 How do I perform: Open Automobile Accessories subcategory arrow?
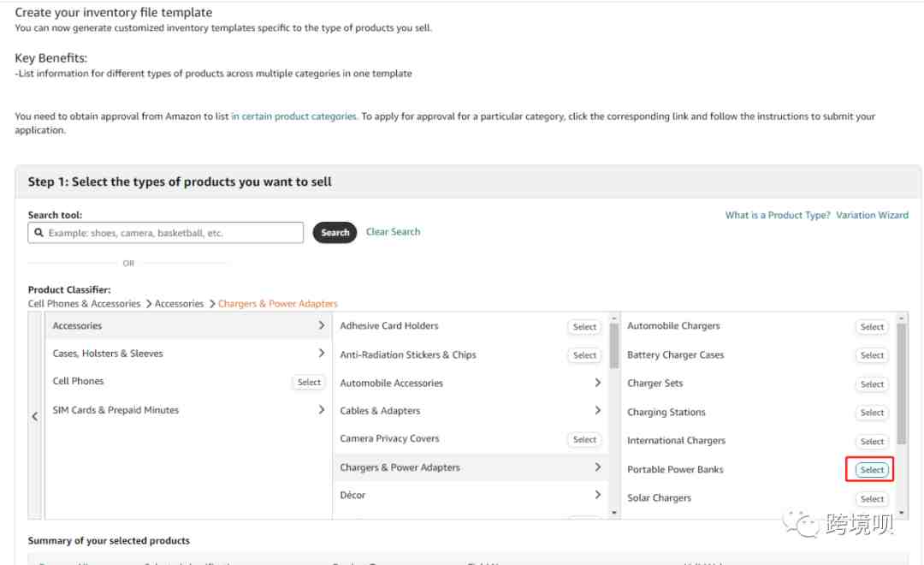click(597, 383)
